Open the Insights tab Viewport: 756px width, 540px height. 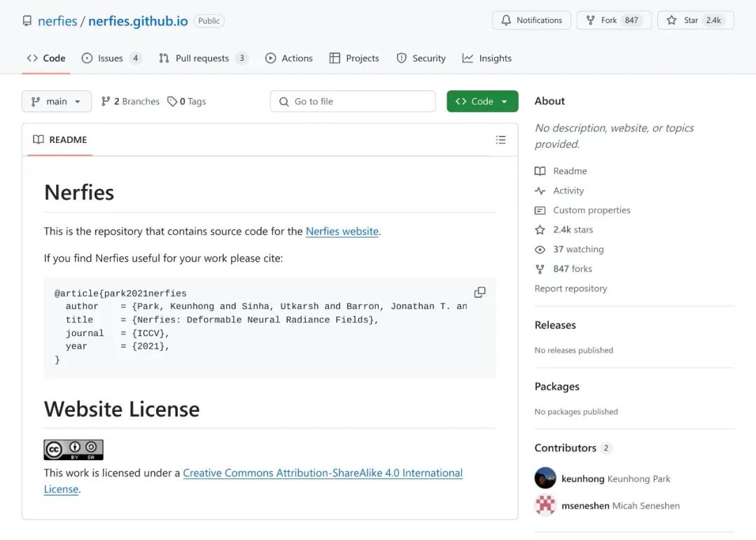487,58
